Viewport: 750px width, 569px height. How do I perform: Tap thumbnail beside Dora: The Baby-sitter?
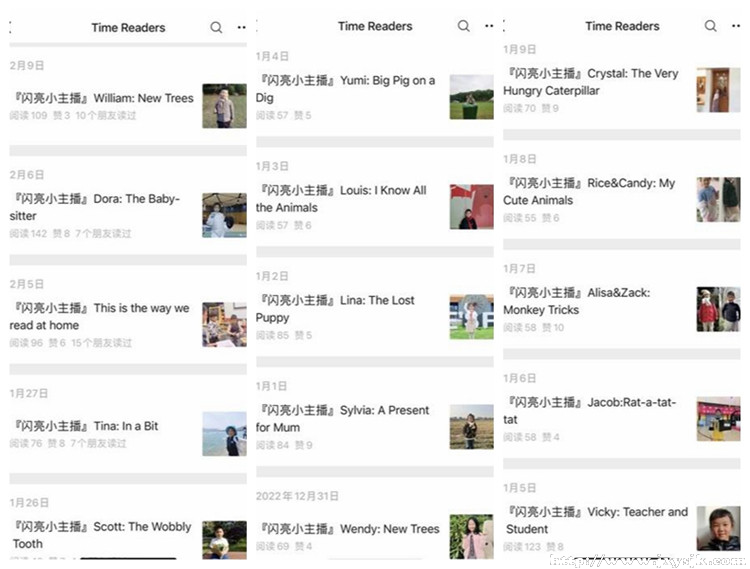coord(224,215)
